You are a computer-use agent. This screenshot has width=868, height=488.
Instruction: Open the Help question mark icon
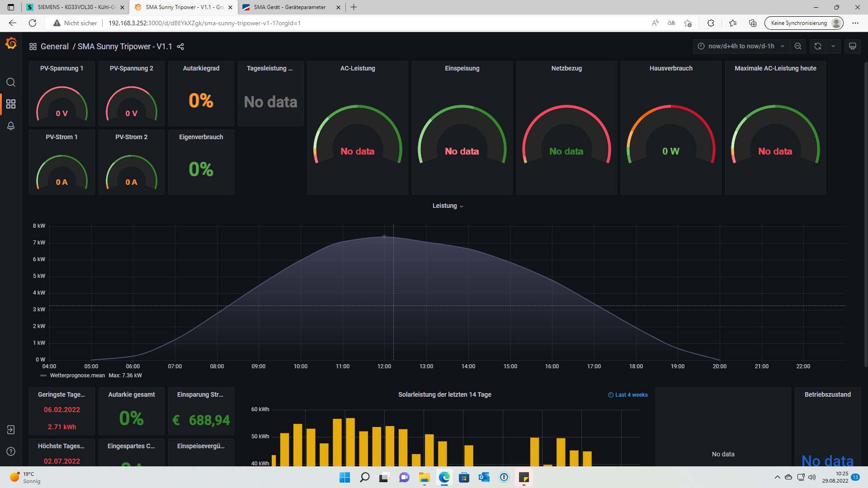pos(11,451)
